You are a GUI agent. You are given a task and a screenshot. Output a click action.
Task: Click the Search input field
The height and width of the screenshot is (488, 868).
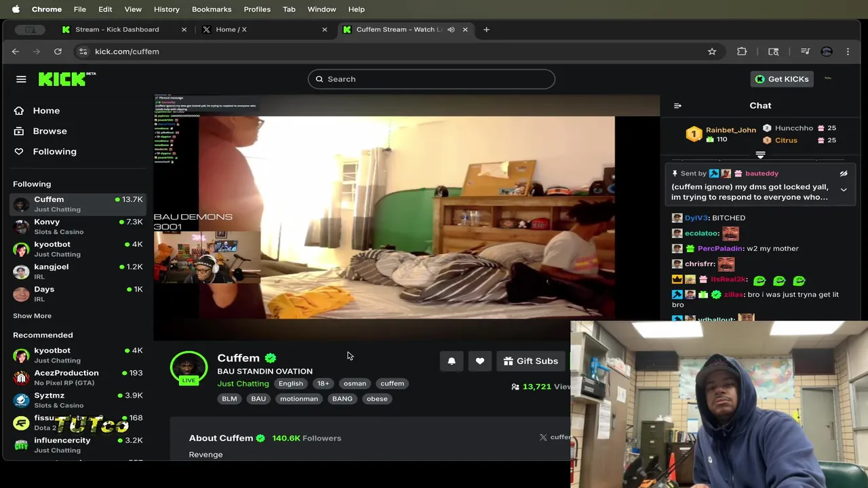pyautogui.click(x=431, y=79)
